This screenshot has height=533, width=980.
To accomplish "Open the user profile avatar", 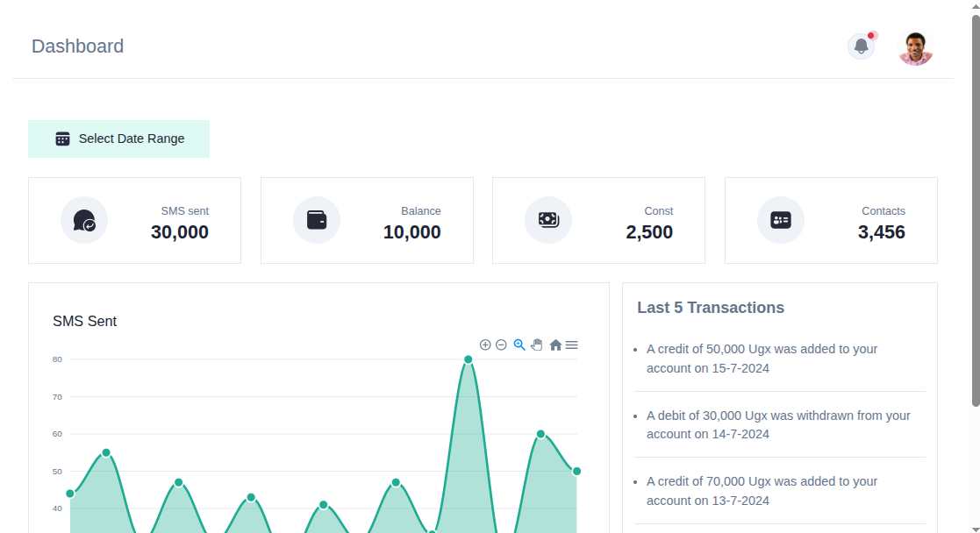I will 916,48.
